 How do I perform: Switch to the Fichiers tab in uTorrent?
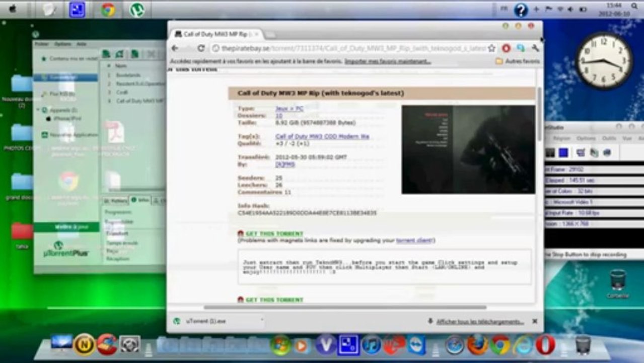pyautogui.click(x=115, y=201)
